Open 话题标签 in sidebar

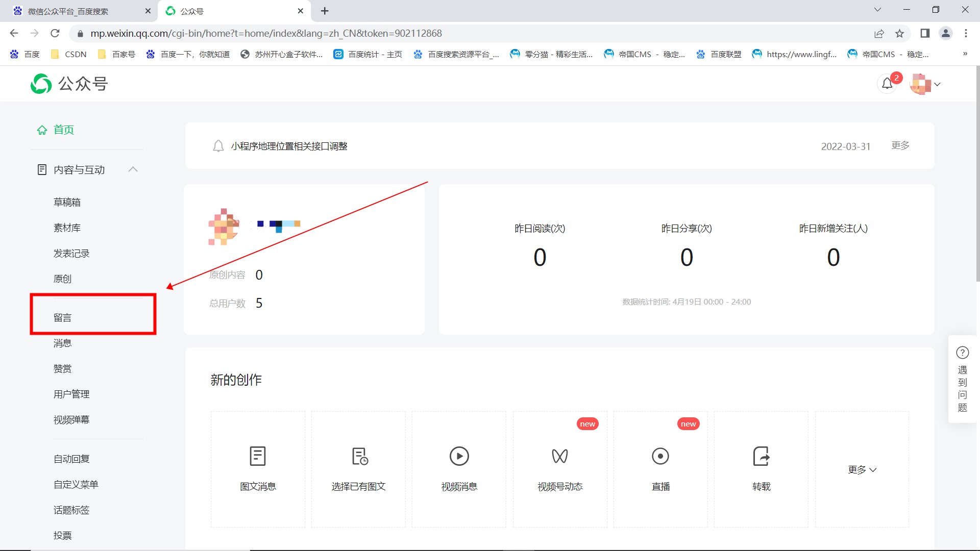pyautogui.click(x=71, y=510)
